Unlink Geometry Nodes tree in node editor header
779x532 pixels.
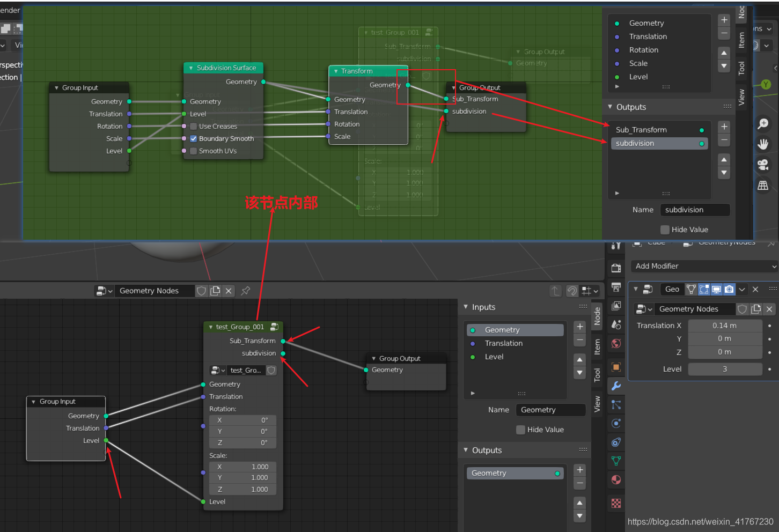coord(229,291)
